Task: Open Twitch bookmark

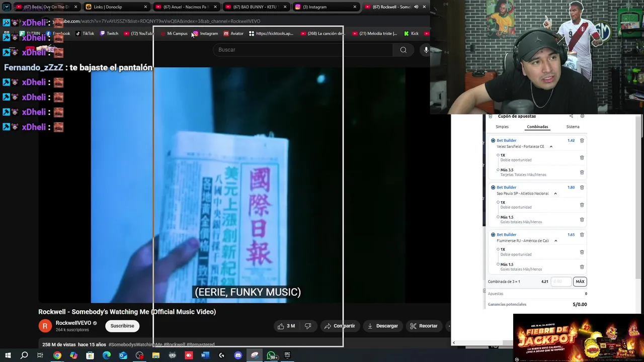Action: click(109, 34)
